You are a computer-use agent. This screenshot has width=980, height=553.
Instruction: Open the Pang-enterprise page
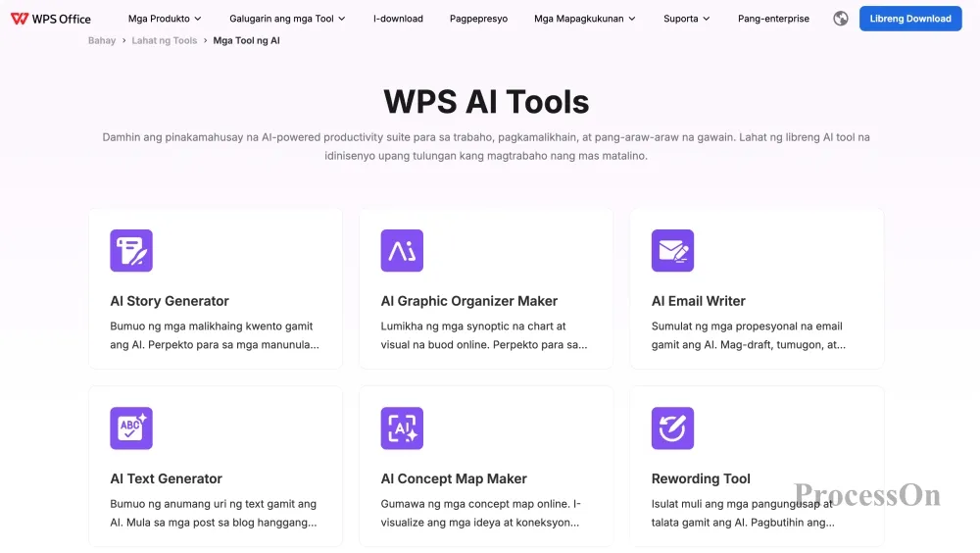[x=773, y=19]
